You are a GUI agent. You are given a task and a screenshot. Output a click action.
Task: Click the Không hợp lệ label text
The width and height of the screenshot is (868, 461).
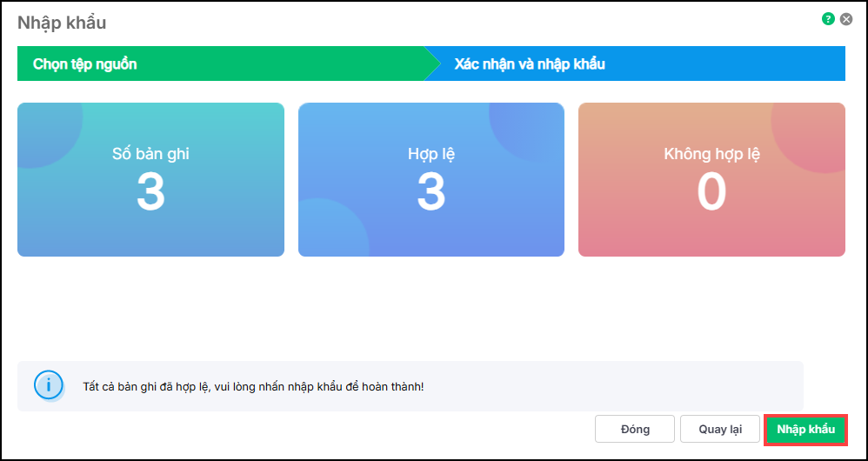tap(711, 154)
